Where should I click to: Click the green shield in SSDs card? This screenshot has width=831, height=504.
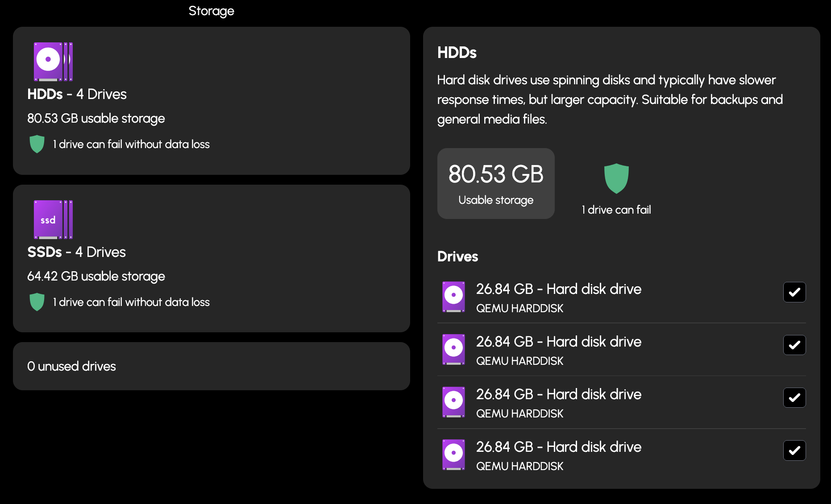coord(37,302)
